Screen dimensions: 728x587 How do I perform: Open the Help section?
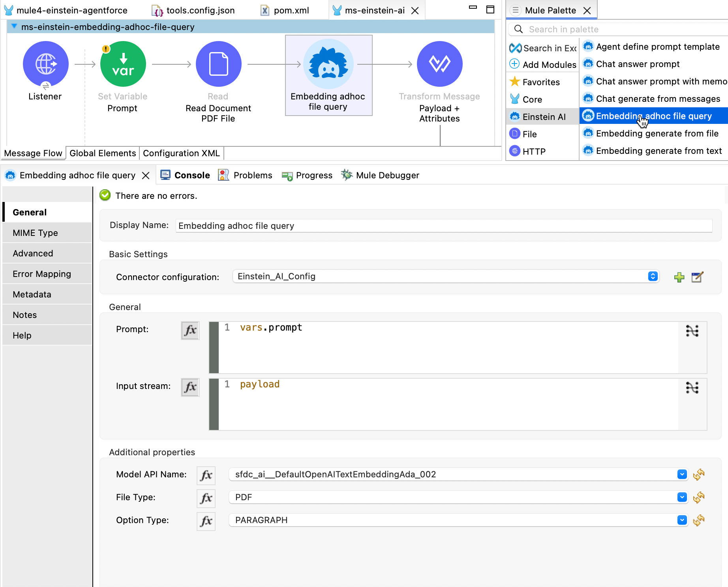coord(47,335)
